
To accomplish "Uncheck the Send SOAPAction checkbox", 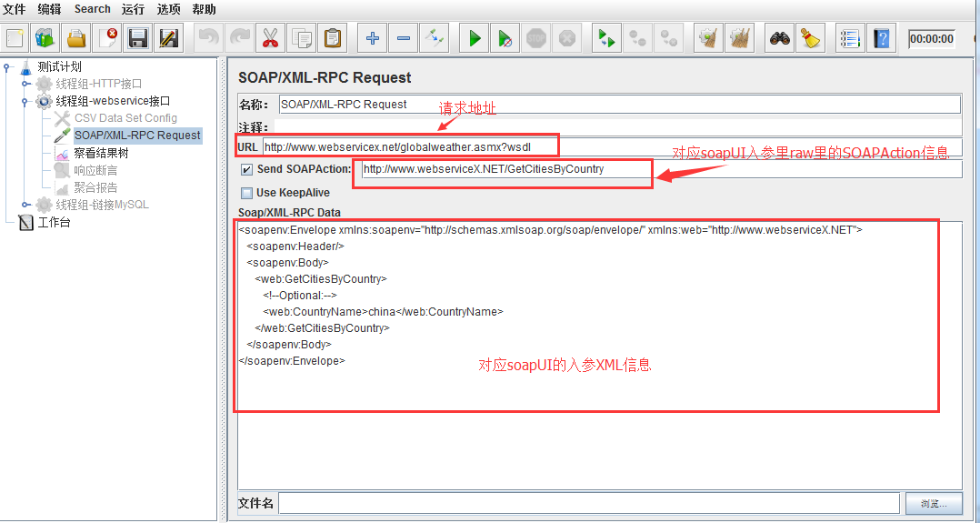I will coord(247,169).
